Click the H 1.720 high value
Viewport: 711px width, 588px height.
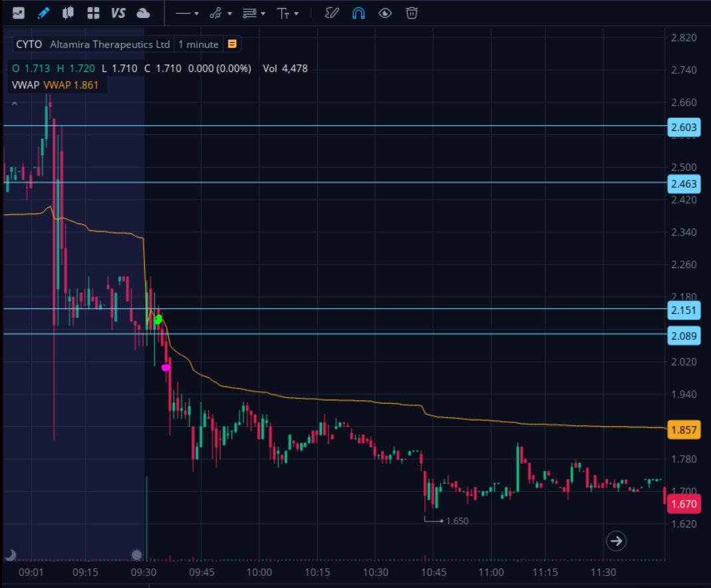tap(76, 69)
